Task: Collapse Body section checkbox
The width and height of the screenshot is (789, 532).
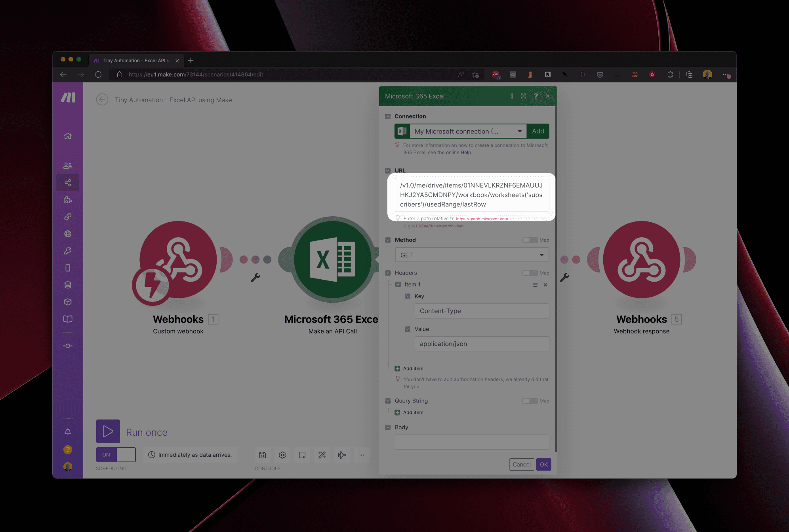Action: [388, 427]
